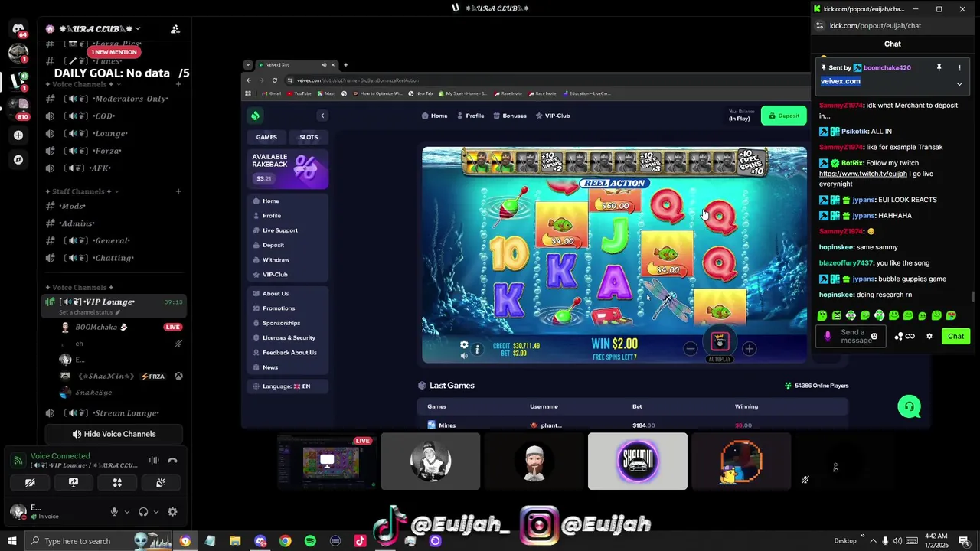The width and height of the screenshot is (980, 551).
Task: Select the SHAEMIN participant tile
Action: point(638,461)
